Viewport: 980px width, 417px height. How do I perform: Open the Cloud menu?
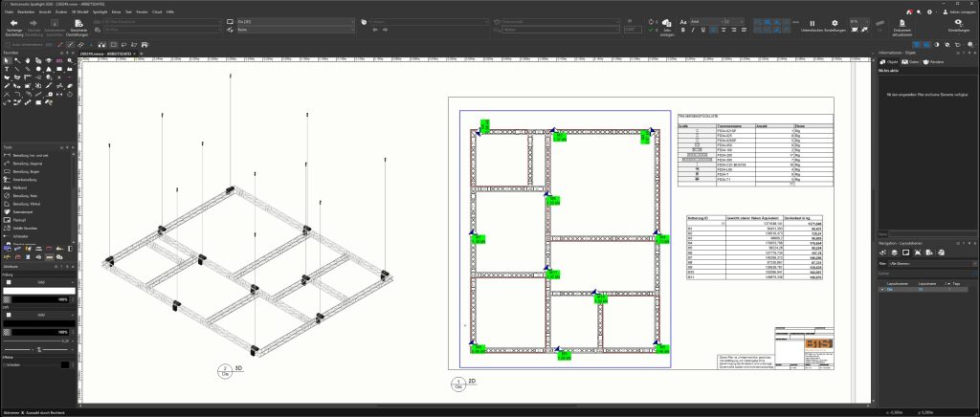(x=157, y=11)
